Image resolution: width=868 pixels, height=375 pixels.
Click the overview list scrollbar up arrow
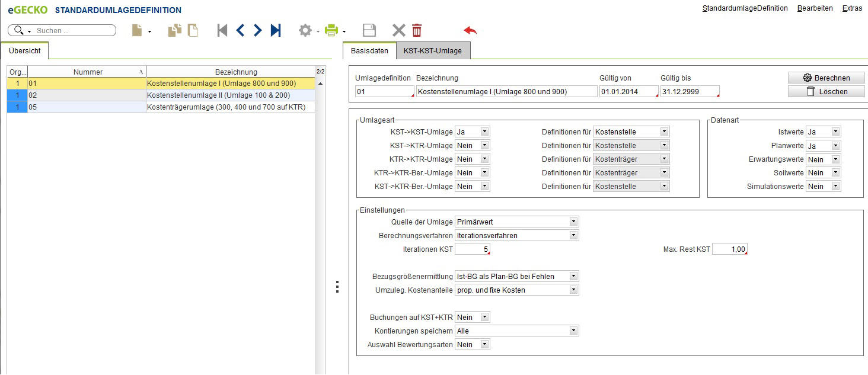pyautogui.click(x=321, y=84)
